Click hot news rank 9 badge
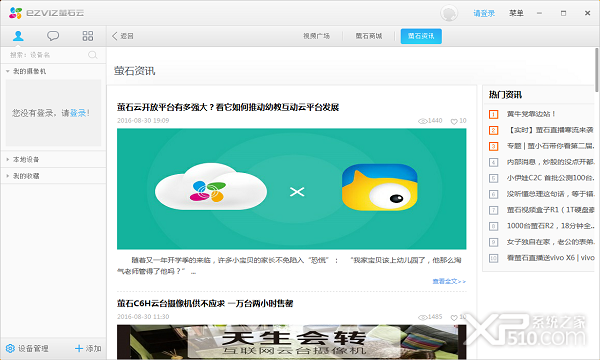Viewport: 600px width, 360px height. coord(494,242)
